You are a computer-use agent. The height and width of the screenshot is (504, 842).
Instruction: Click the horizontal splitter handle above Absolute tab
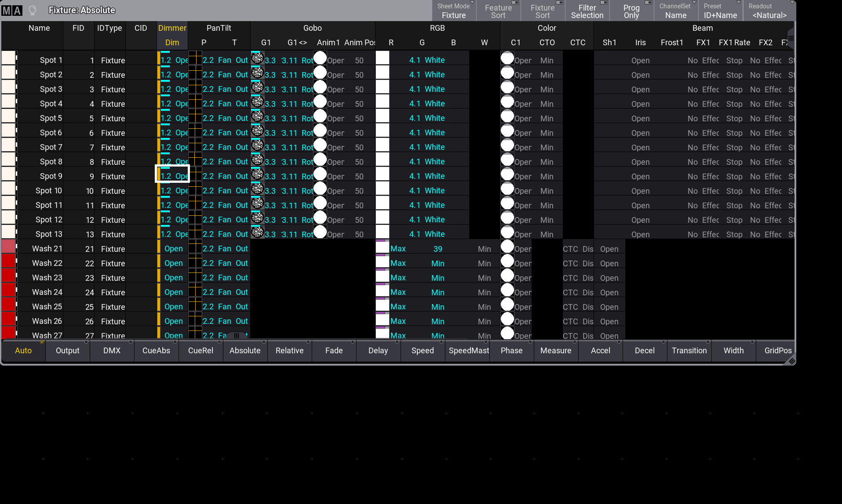coord(237,336)
